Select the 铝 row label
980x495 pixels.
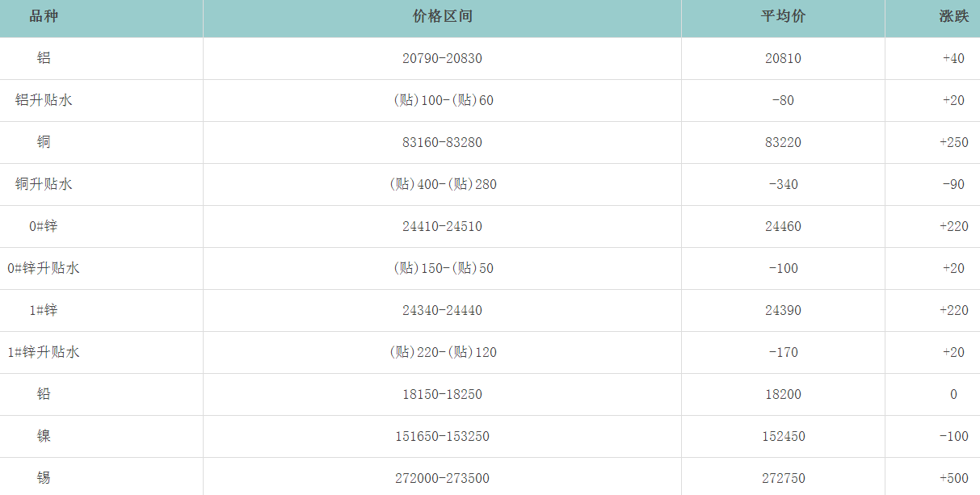[44, 58]
